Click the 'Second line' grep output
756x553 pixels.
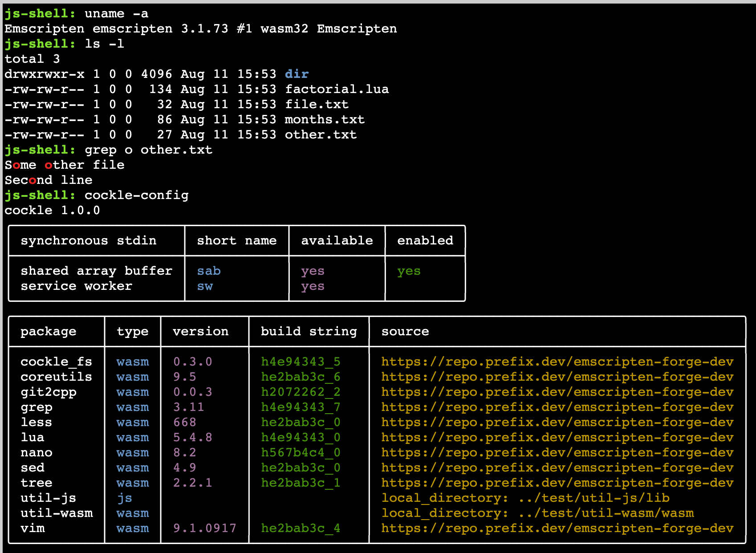point(49,180)
